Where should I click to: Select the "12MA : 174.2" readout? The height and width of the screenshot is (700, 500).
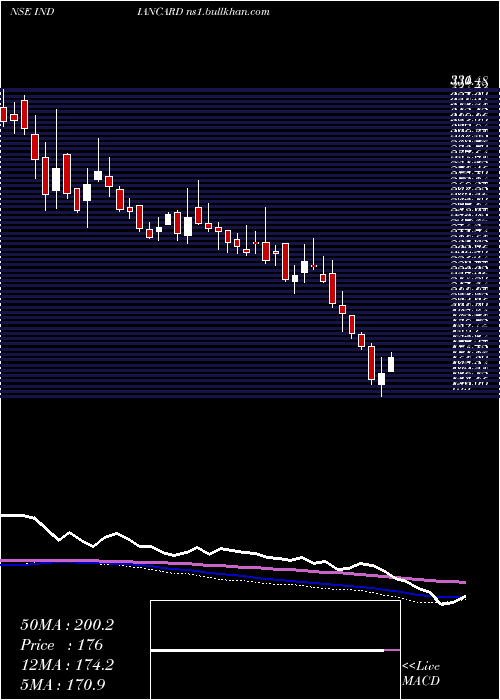tap(67, 665)
